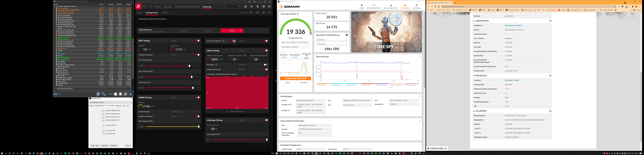
Task: Open Radeon settings gear
Action: click(264, 7)
